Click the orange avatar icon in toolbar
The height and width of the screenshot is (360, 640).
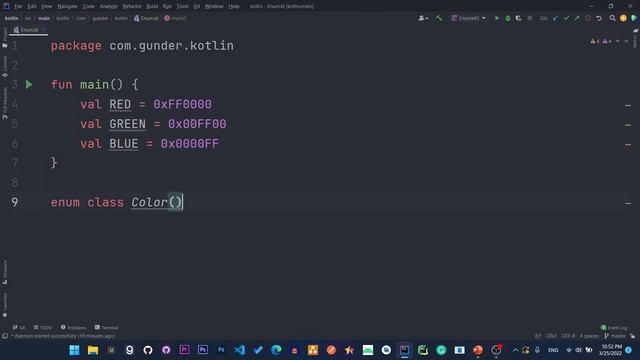[623, 18]
